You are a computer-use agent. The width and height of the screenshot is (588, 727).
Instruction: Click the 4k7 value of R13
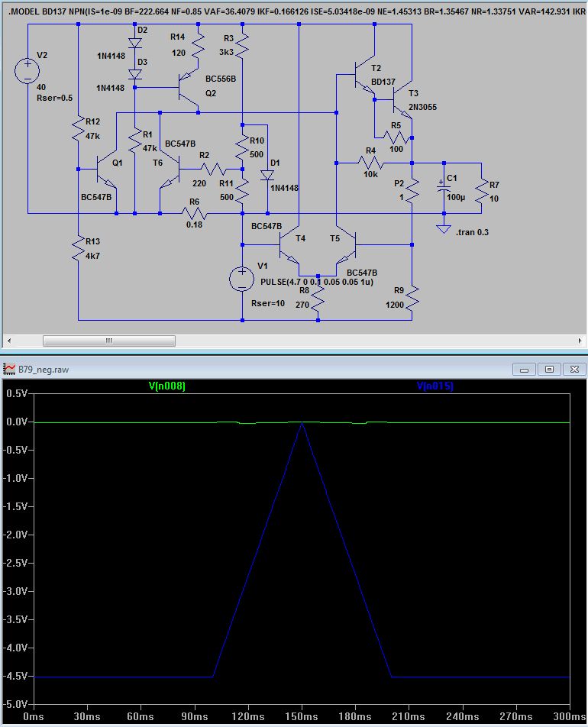click(92, 256)
